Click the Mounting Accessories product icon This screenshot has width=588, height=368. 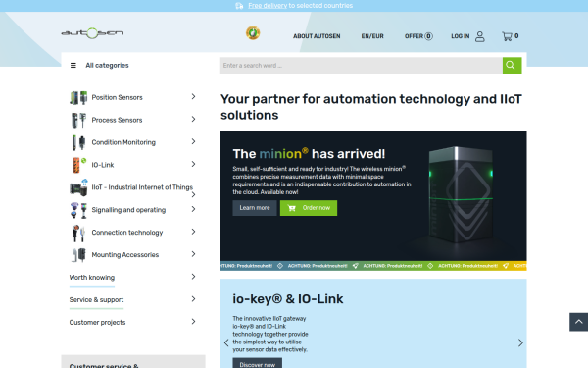pyautogui.click(x=78, y=255)
